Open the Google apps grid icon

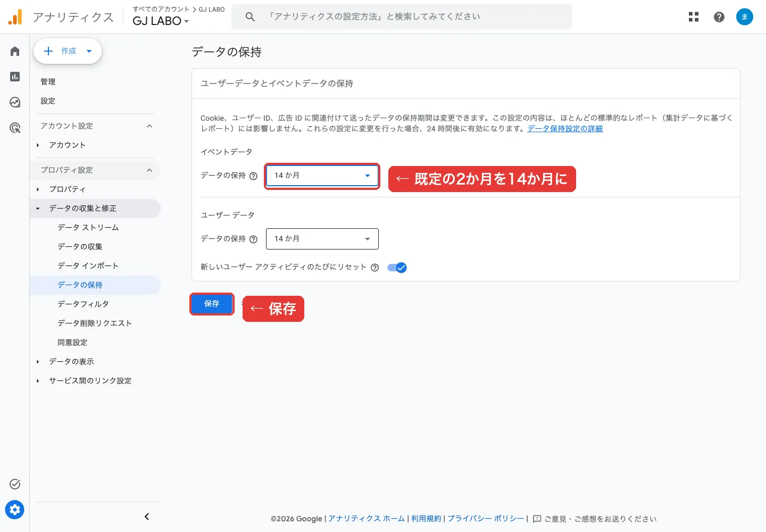coord(694,17)
